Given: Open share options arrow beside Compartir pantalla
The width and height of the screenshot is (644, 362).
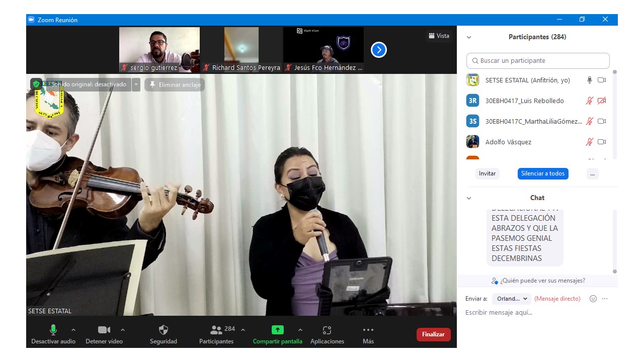Looking at the screenshot, I should (300, 330).
